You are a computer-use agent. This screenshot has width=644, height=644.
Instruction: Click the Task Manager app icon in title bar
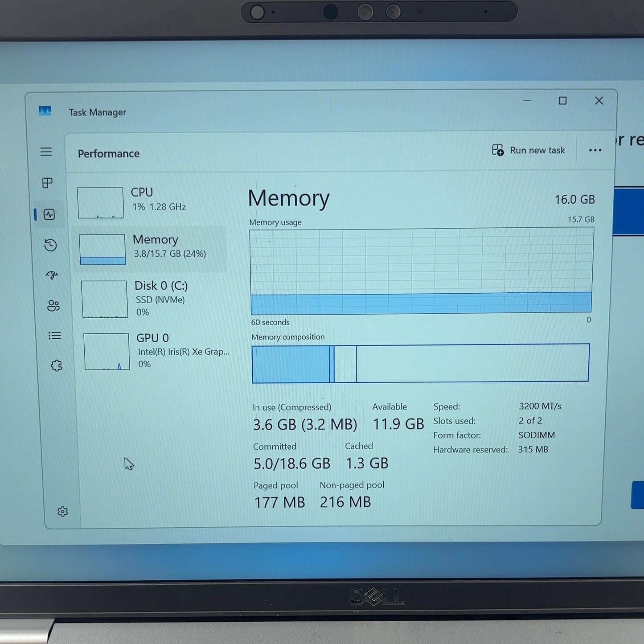pyautogui.click(x=45, y=111)
